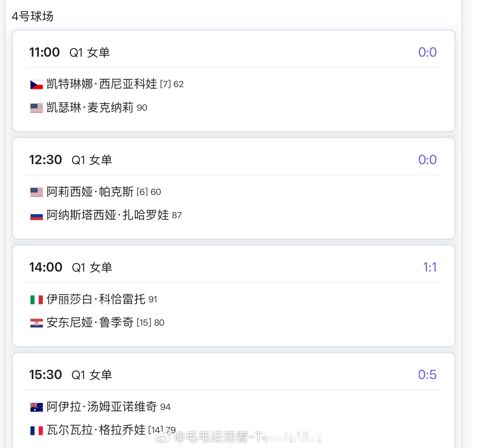Click the Italian flag beside 伊丽莎白·科恰雷托
This screenshot has width=479, height=448.
pos(36,300)
